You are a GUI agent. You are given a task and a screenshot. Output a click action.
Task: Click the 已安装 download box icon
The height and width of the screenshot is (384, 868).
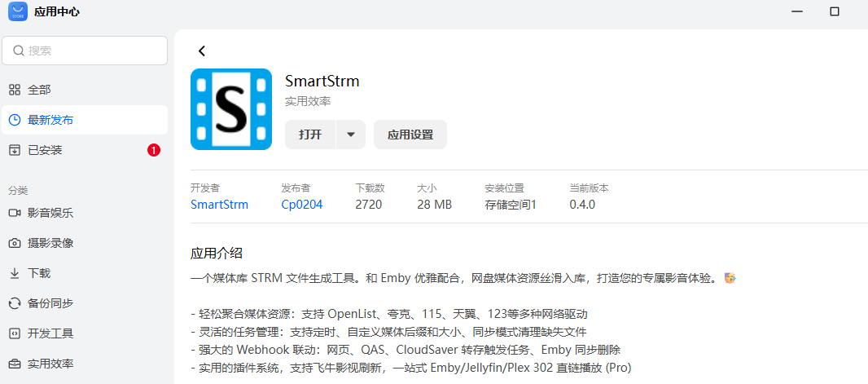(x=15, y=150)
